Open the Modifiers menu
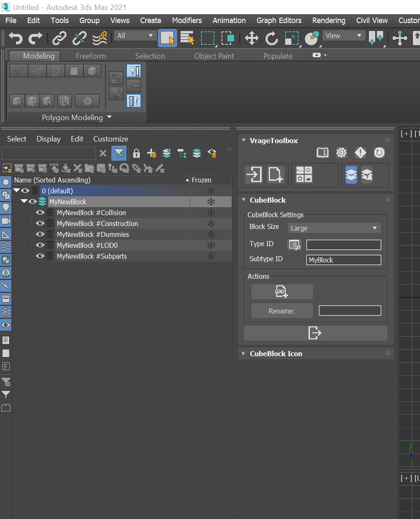 click(x=187, y=21)
